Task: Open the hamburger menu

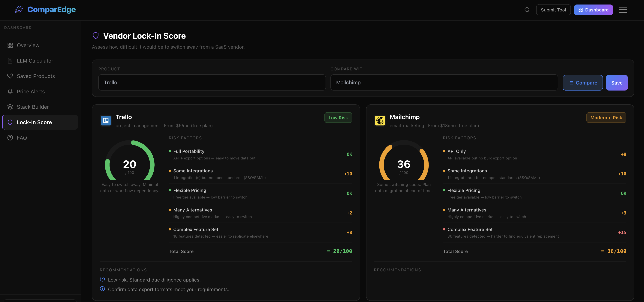Action: (623, 10)
